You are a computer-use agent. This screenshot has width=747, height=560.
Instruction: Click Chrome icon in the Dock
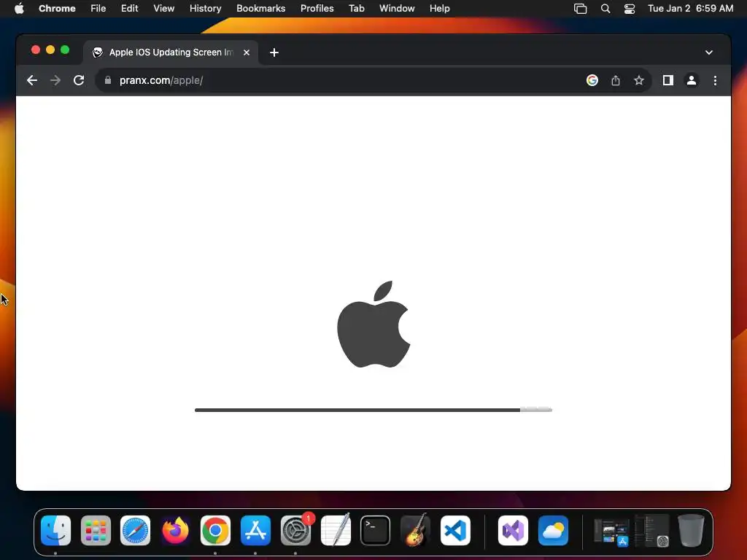click(215, 531)
